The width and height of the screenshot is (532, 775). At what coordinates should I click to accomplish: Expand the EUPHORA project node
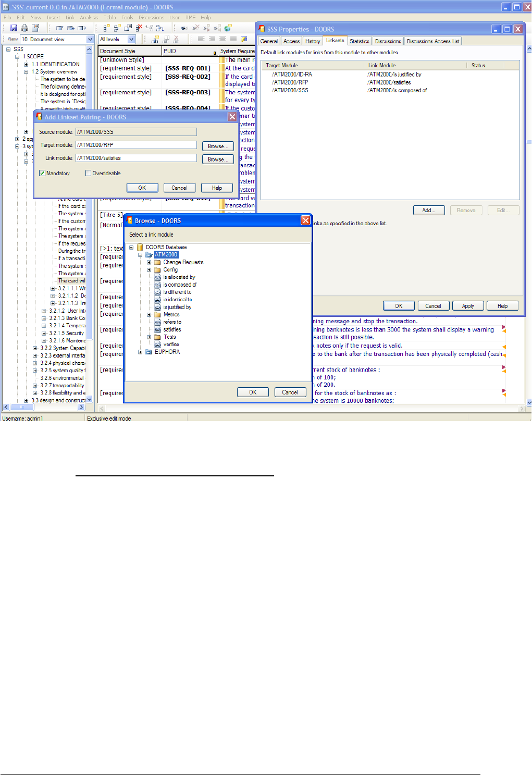point(140,352)
